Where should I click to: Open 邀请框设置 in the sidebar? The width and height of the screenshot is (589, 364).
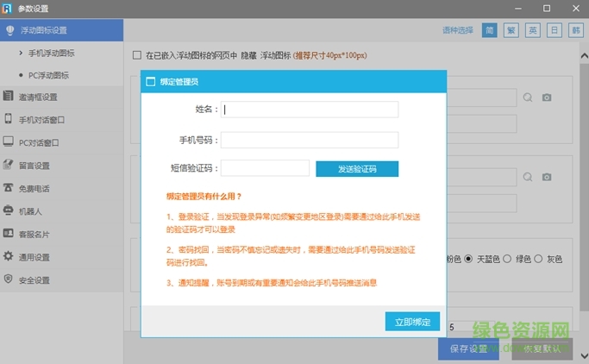tap(38, 97)
